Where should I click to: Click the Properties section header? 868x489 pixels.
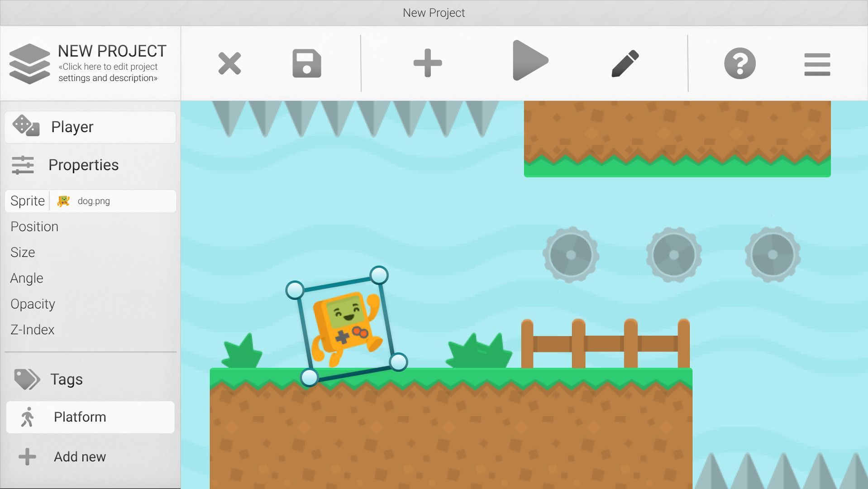point(83,165)
